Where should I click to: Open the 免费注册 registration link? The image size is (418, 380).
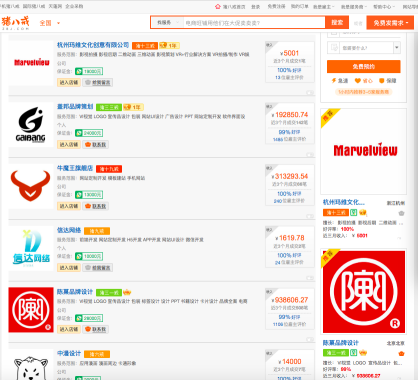click(x=276, y=6)
